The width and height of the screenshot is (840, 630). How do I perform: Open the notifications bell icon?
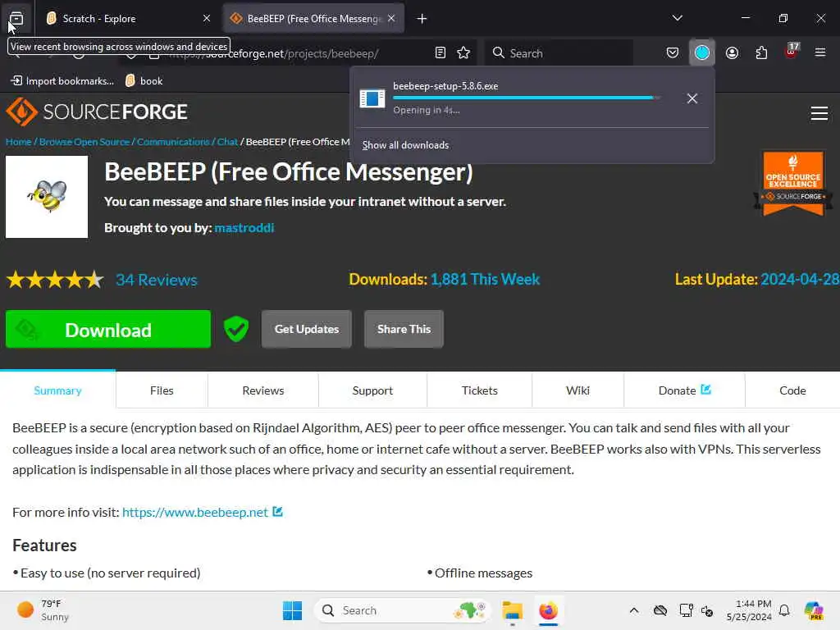click(784, 610)
